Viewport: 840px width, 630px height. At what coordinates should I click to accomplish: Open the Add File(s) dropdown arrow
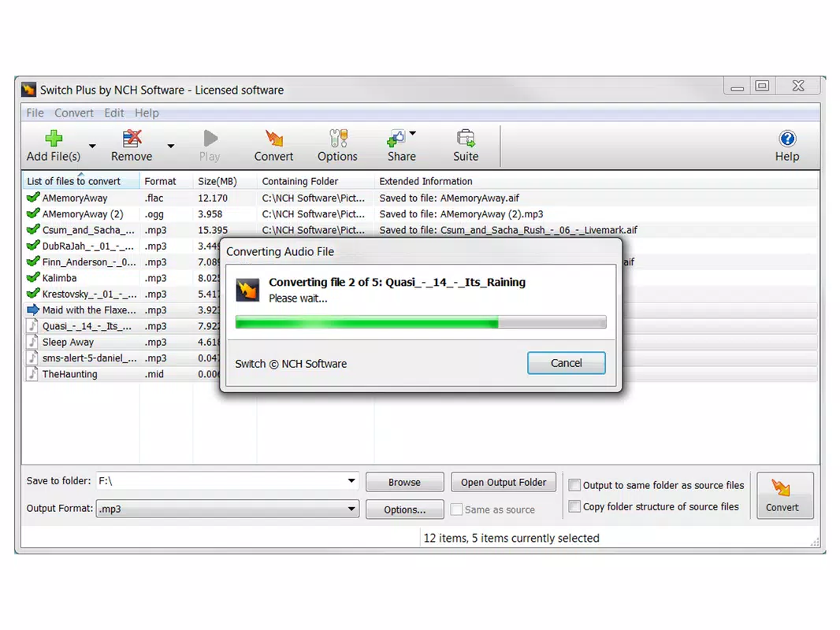coord(92,146)
